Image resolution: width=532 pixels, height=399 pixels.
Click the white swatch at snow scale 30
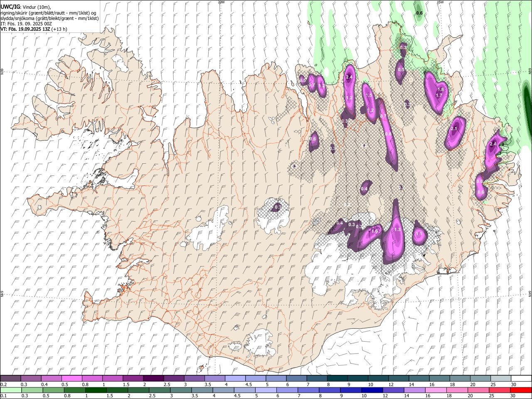coord(521,379)
